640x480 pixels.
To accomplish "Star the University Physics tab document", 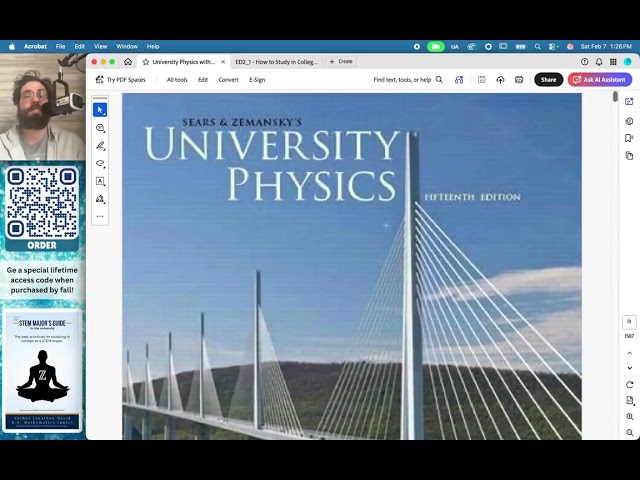I will click(146, 62).
